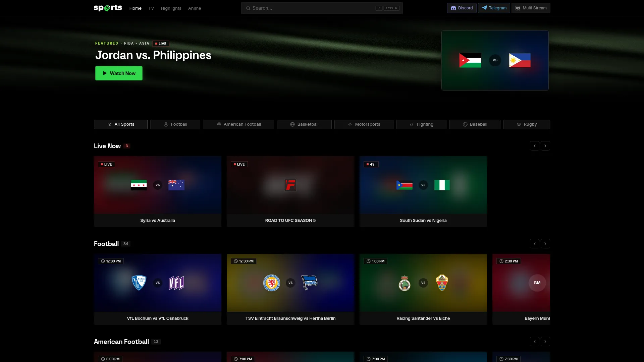Click the Football count badge 84

[x=126, y=244]
